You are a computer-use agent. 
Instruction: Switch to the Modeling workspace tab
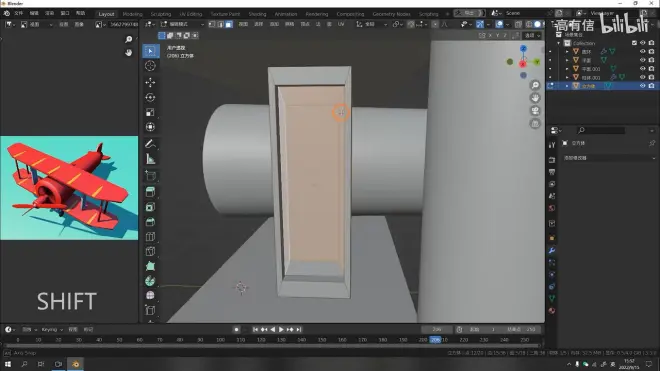pyautogui.click(x=133, y=14)
